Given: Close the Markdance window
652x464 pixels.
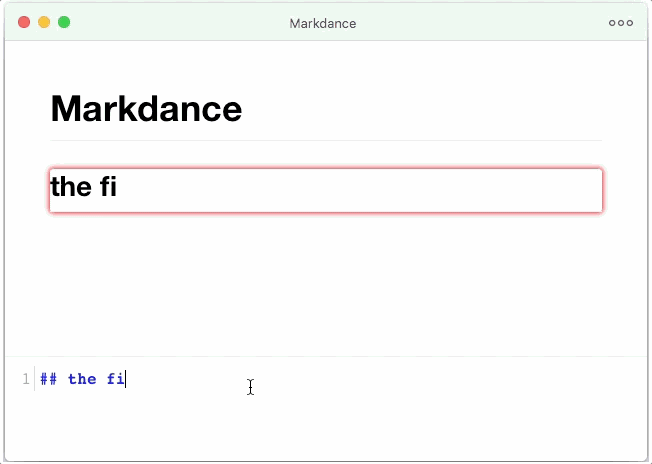Looking at the screenshot, I should [24, 22].
